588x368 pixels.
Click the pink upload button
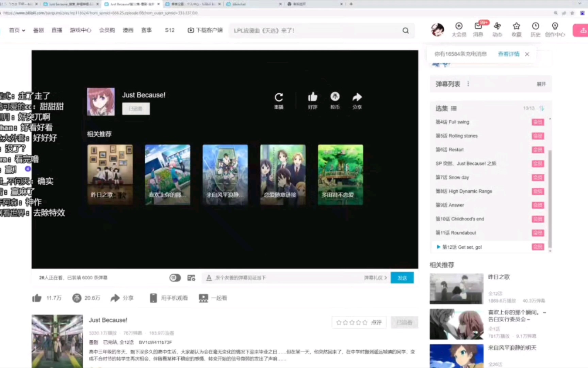click(x=581, y=30)
